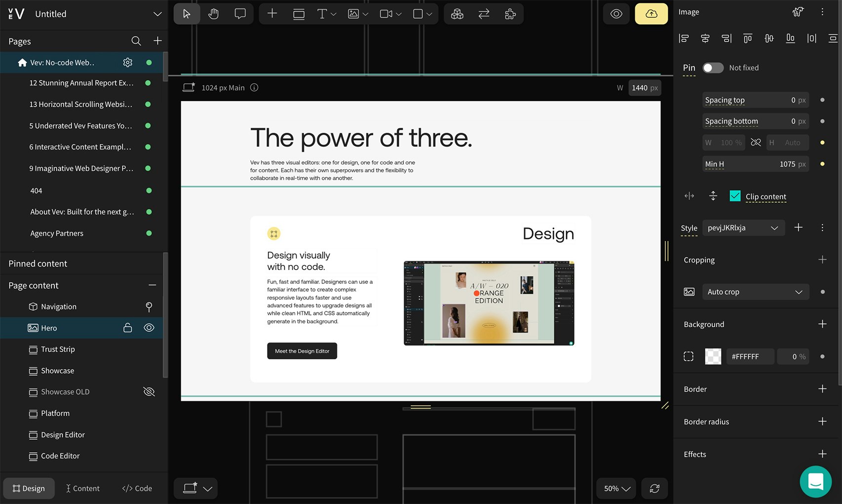Edit the #FFFFFF hex color field

(x=750, y=356)
